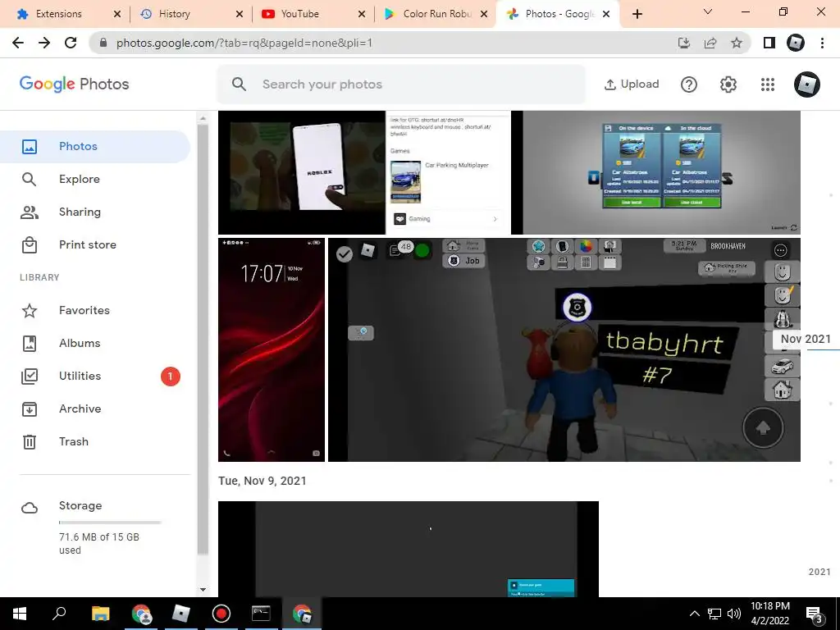Show hidden system tray icons

click(694, 614)
